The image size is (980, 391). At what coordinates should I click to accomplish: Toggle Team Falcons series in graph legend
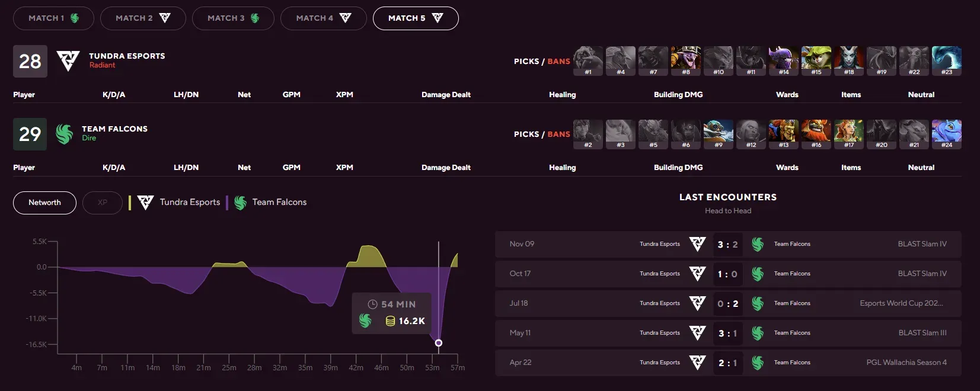tap(271, 203)
